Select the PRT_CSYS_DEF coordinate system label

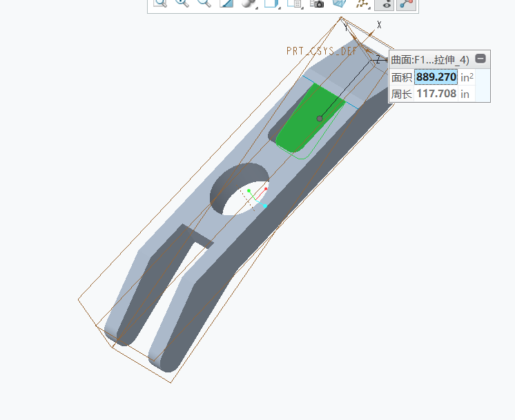point(322,51)
